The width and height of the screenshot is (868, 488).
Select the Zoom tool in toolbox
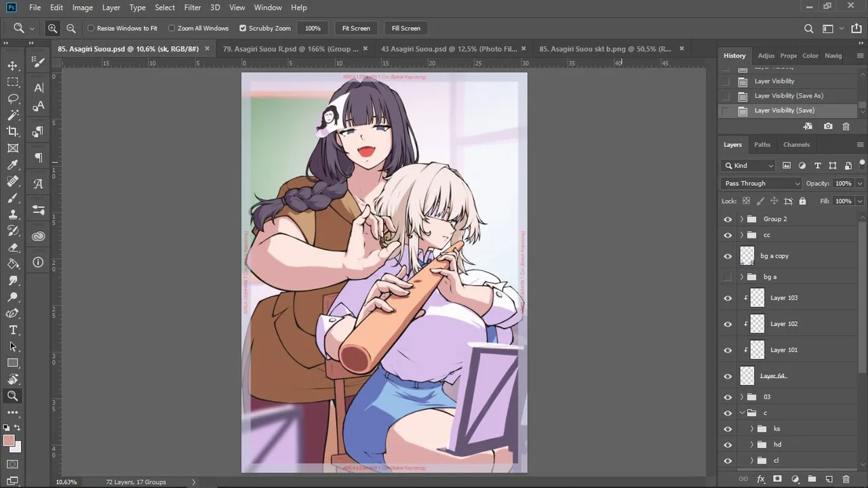point(13,396)
